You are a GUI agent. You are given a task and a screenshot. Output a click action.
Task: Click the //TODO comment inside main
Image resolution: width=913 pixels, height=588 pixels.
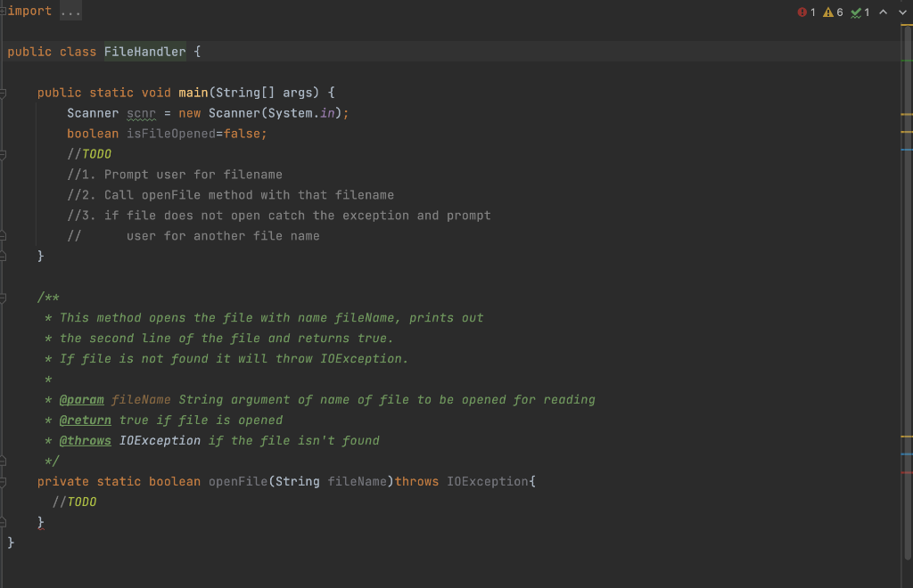coord(92,153)
